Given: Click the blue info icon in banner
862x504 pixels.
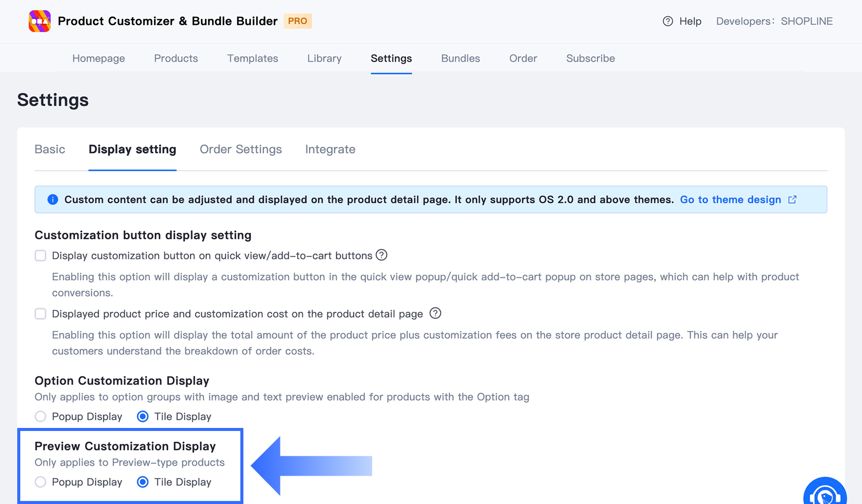Looking at the screenshot, I should 53,200.
